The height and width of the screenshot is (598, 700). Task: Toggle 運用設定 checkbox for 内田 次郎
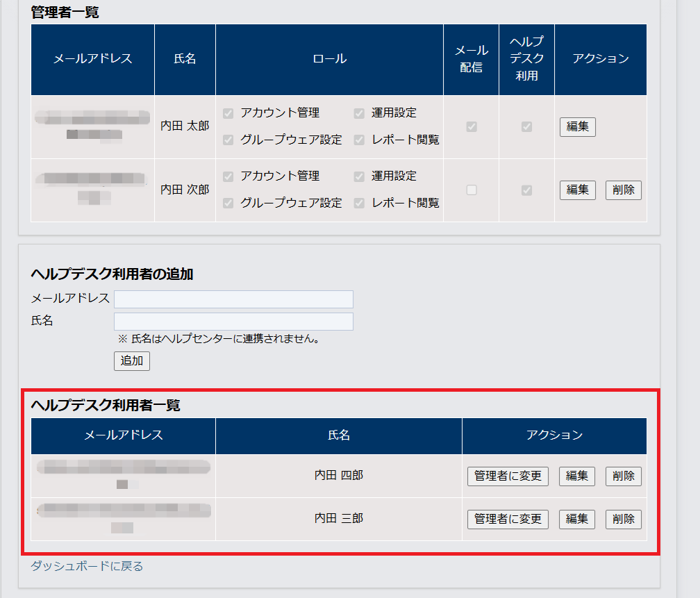tap(359, 176)
